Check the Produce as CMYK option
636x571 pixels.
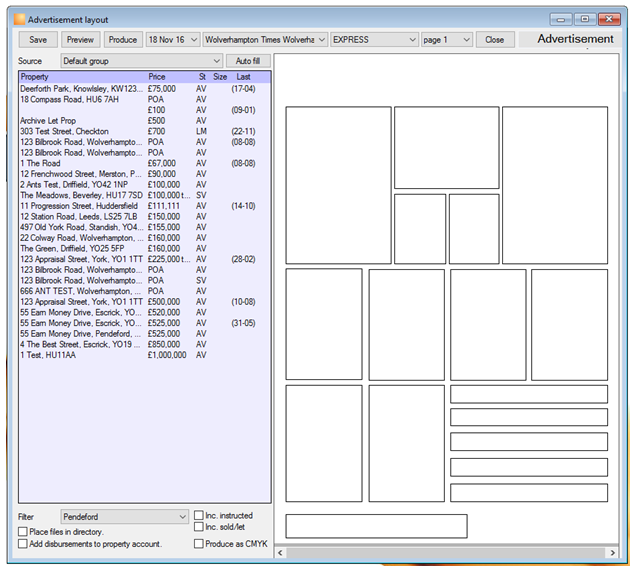tap(198, 543)
